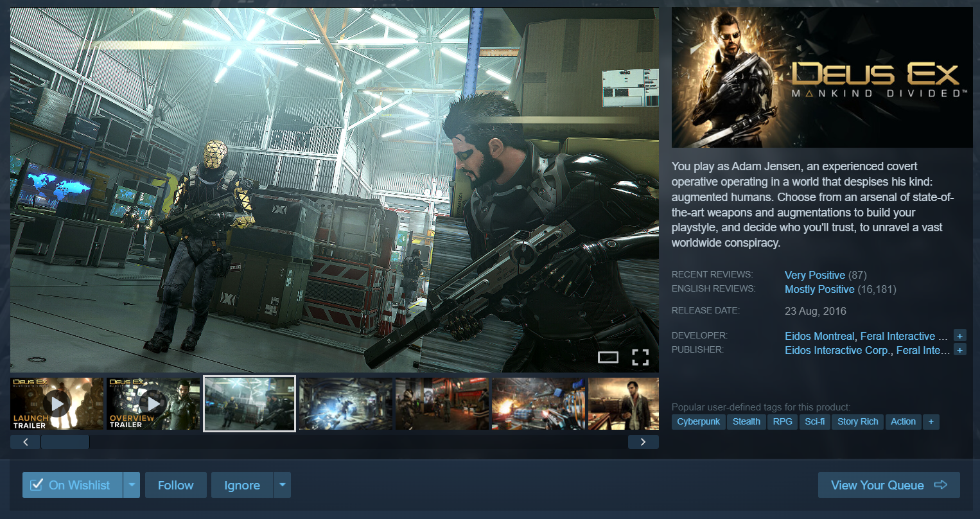Select the Popular user-defined tags label
Viewport: 980px width, 519px height.
tap(761, 407)
